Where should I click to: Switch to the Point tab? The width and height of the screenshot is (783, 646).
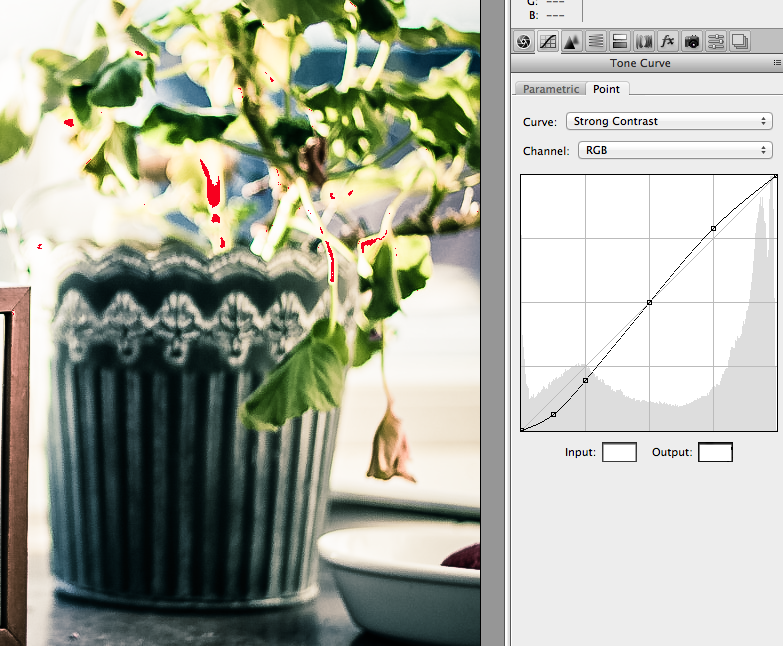(607, 89)
